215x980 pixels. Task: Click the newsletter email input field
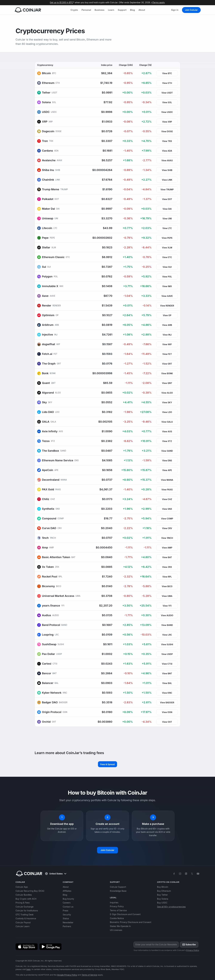[156, 944]
